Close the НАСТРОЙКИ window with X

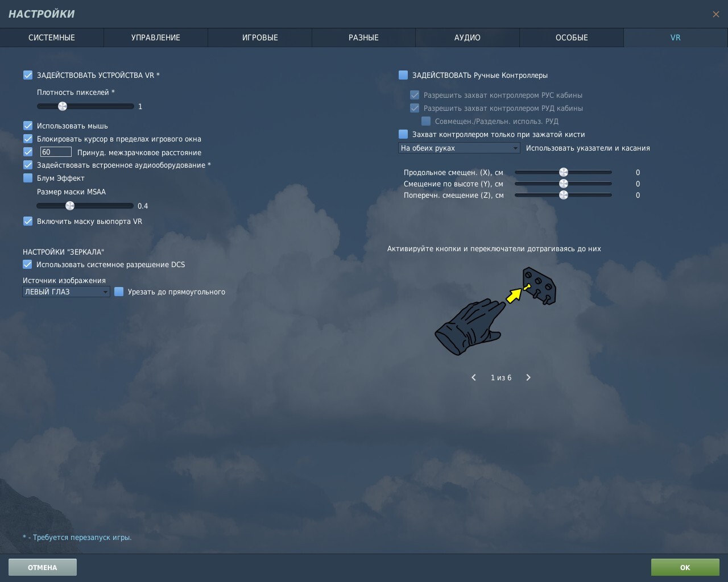[x=715, y=14]
